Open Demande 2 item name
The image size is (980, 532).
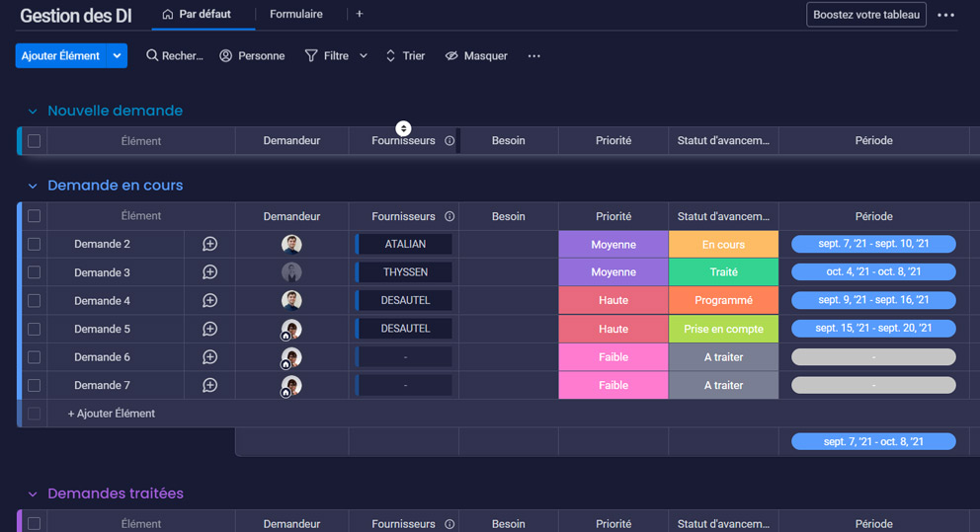(102, 244)
